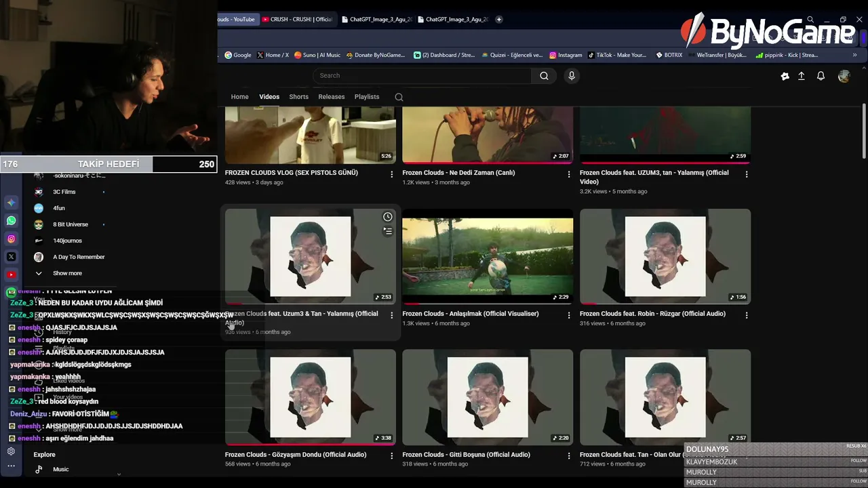Image resolution: width=868 pixels, height=488 pixels.
Task: Open 8 Bit Universe subscription in sidebar
Action: tap(71, 224)
